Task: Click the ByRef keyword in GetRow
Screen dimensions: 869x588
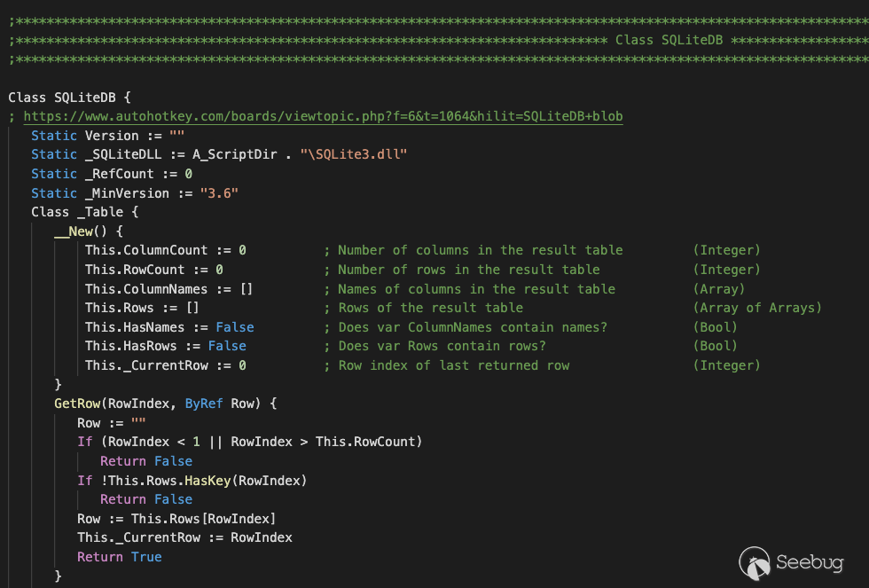Action: pyautogui.click(x=204, y=404)
